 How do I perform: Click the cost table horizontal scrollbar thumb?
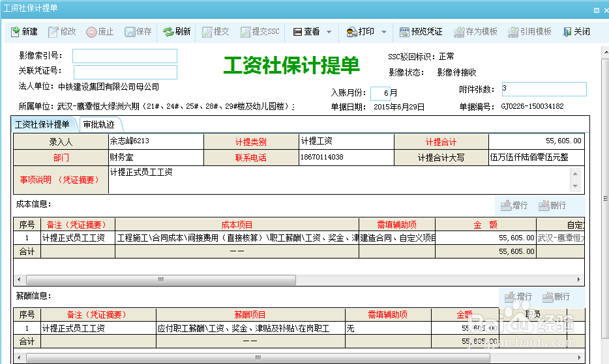point(161,279)
